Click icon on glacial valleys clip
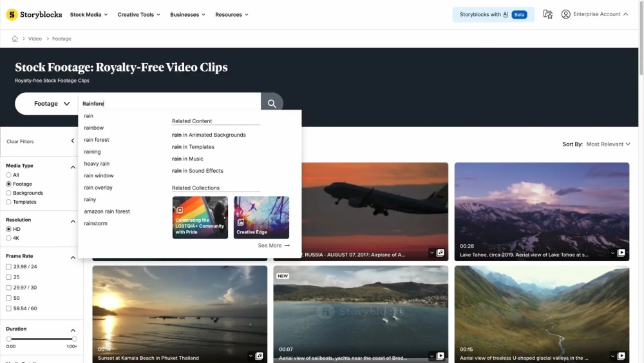644x363 pixels. click(x=621, y=356)
